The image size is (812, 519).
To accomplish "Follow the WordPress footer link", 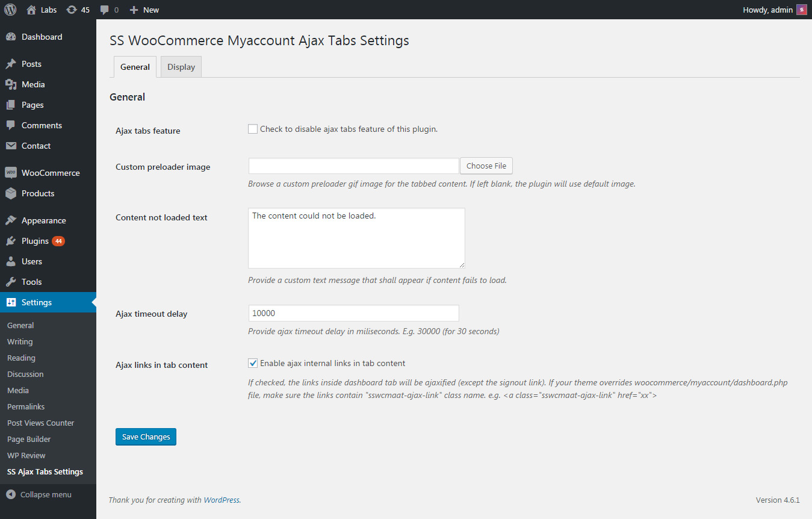I will 222,500.
